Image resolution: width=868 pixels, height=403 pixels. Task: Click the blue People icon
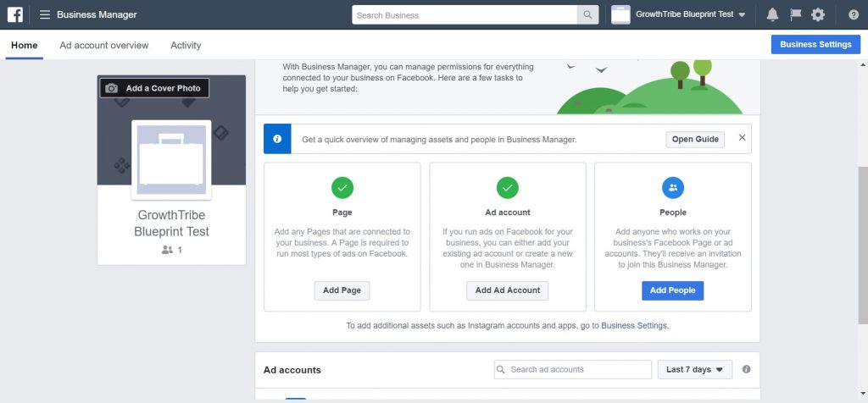coord(673,188)
